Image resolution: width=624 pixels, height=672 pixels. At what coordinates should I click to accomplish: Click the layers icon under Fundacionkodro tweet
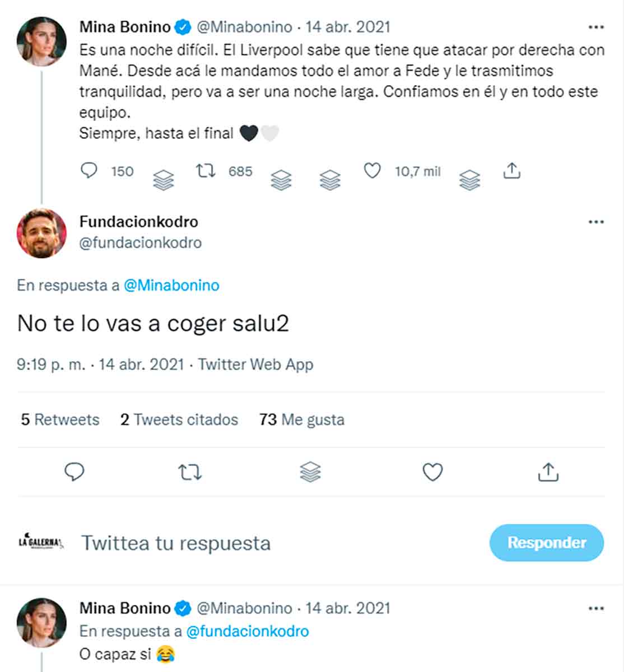point(310,472)
